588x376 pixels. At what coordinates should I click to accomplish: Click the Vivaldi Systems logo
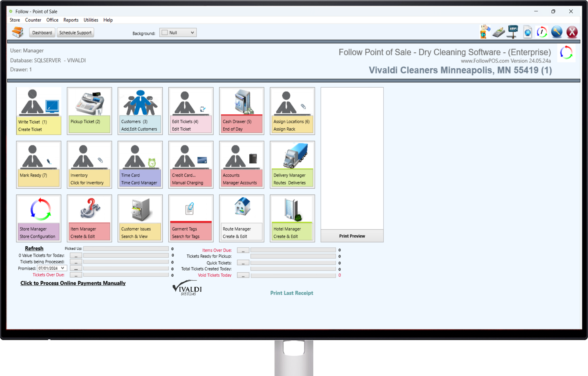pyautogui.click(x=187, y=288)
